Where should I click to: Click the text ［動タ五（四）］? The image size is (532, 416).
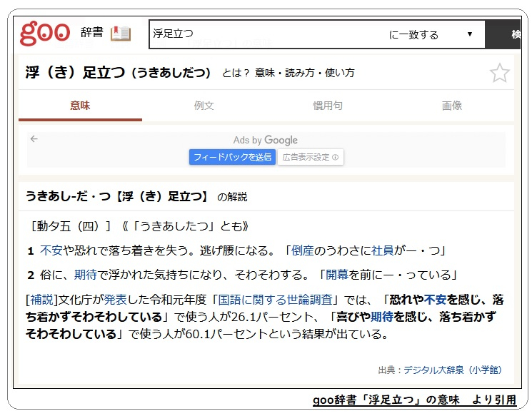[71, 226]
